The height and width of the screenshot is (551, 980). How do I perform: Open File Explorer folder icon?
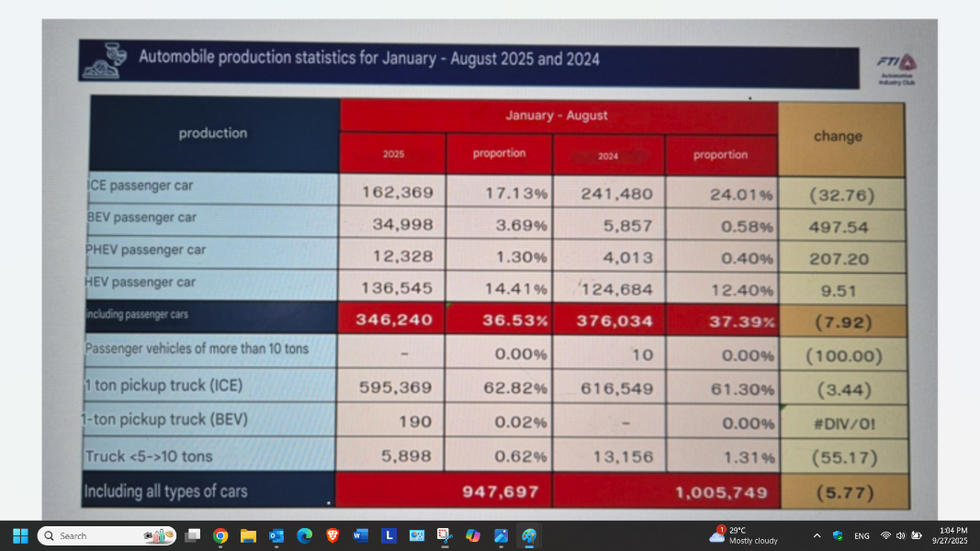click(x=248, y=535)
